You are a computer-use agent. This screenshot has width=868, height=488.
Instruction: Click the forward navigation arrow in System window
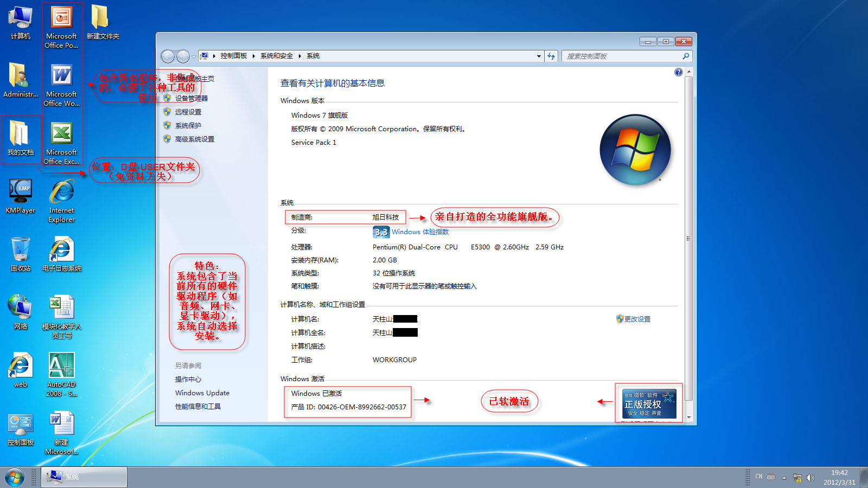(183, 56)
